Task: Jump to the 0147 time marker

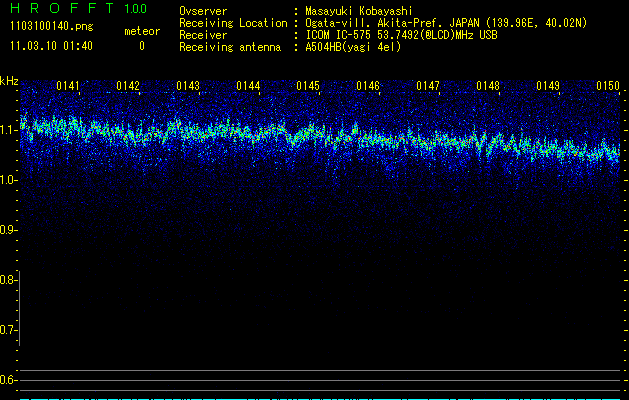Action: pos(428,87)
